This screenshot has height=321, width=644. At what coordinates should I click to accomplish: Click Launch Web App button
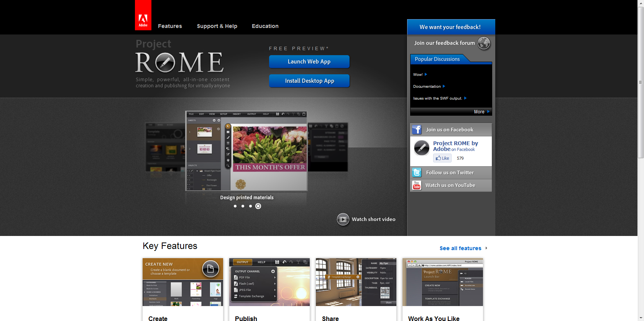click(309, 62)
